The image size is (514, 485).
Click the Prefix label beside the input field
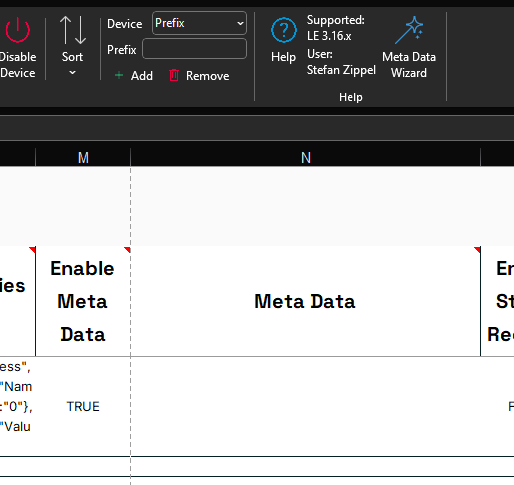coord(122,50)
